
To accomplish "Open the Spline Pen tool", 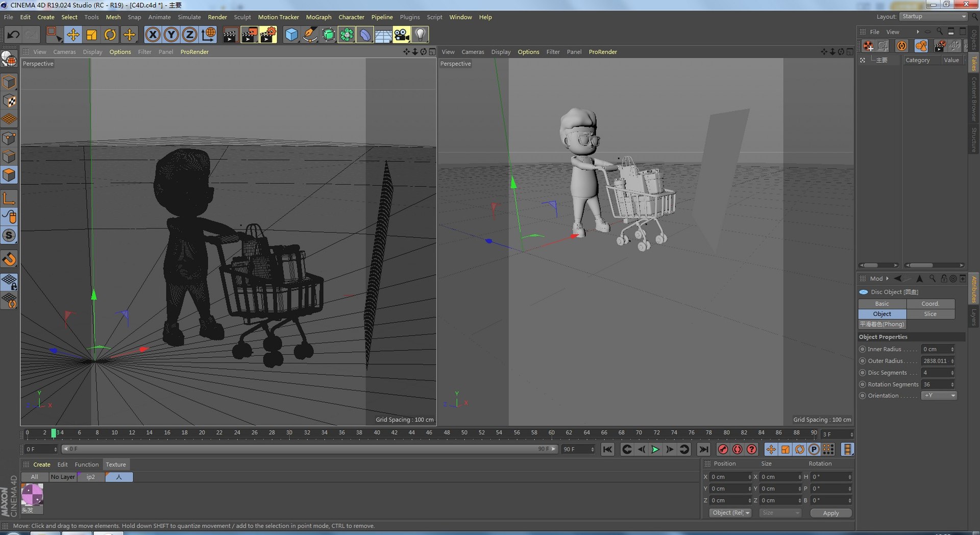I will 310,35.
